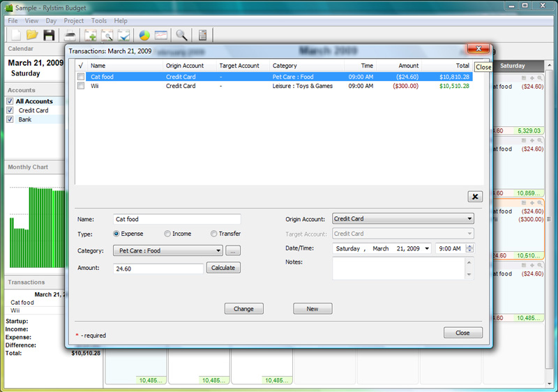
Task: Uncheck the Credit Card account checkbox
Action: pyautogui.click(x=10, y=110)
